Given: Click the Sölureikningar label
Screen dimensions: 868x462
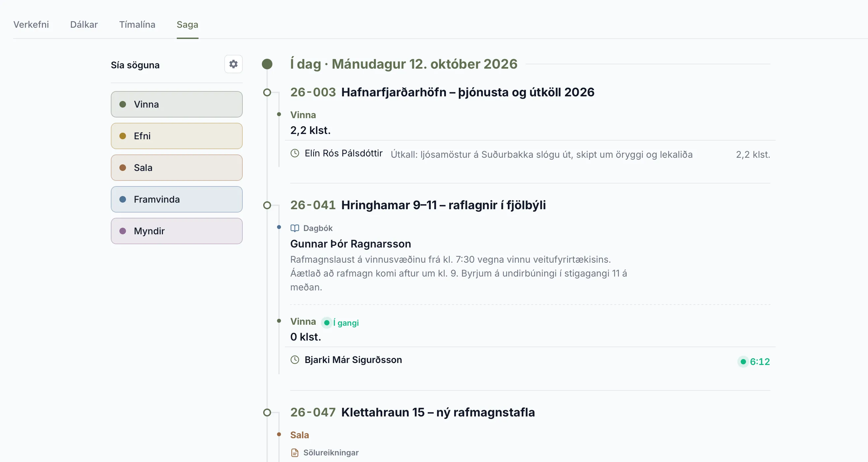Looking at the screenshot, I should 331,452.
